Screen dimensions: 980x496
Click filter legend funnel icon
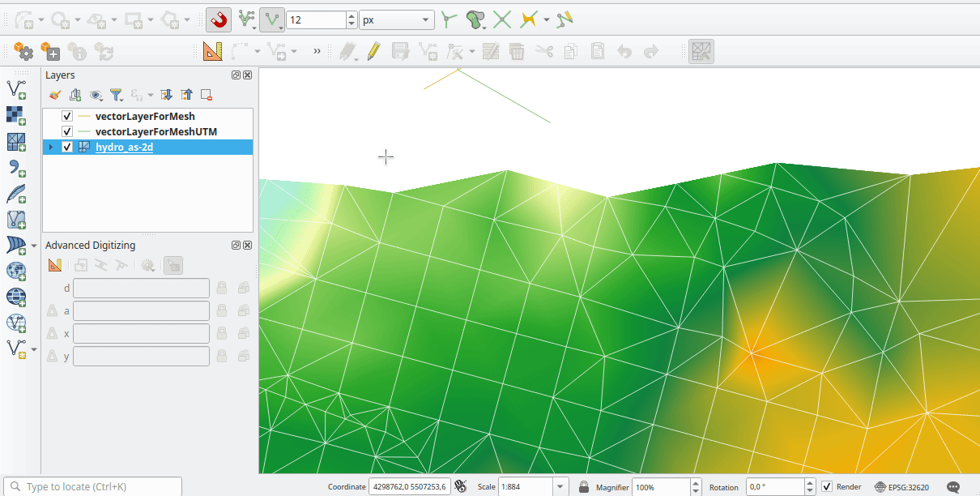coord(116,95)
